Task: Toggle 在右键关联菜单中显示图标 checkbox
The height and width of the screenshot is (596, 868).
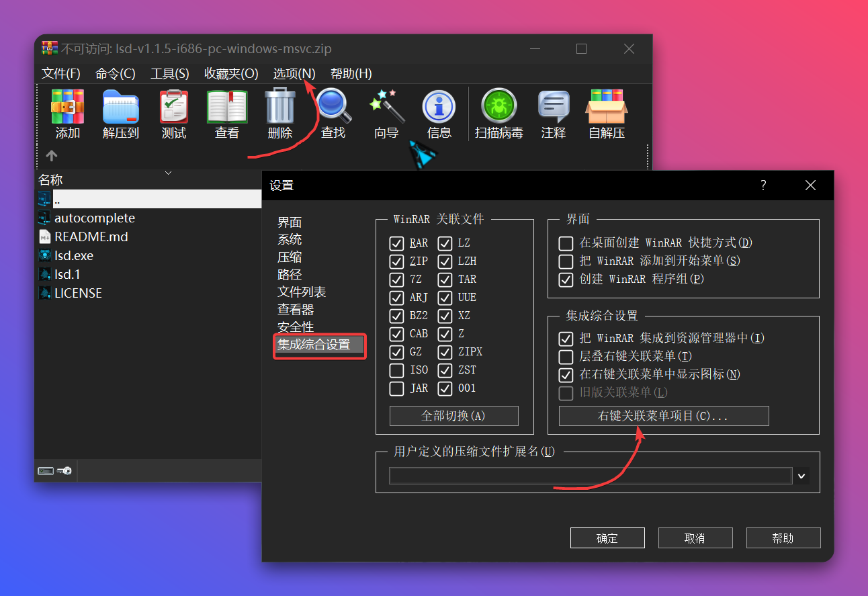Action: 566,374
